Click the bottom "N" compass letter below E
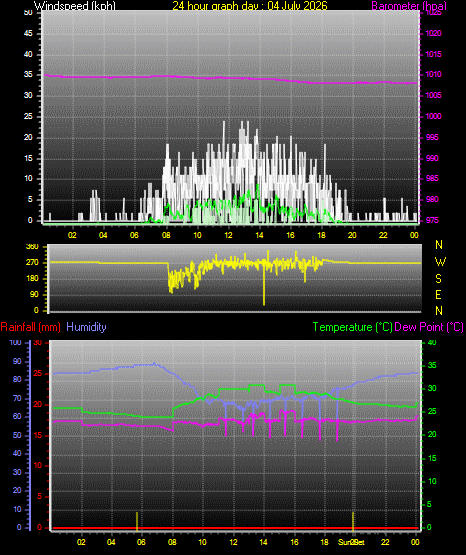The width and height of the screenshot is (466, 555). [x=439, y=311]
